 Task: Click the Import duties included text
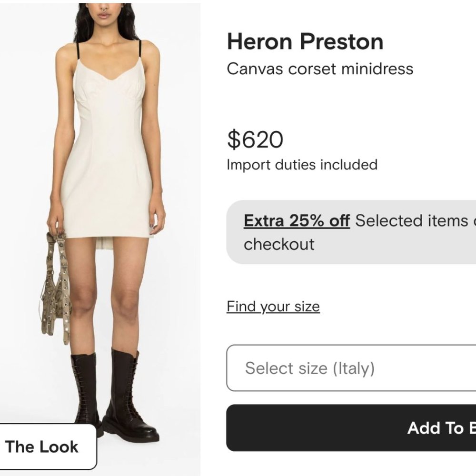(x=302, y=165)
